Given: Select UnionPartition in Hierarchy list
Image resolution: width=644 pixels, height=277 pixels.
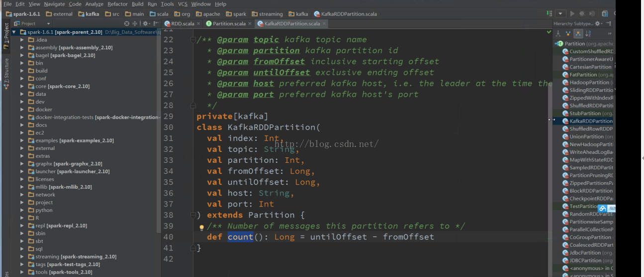Looking at the screenshot, I should 587,136.
